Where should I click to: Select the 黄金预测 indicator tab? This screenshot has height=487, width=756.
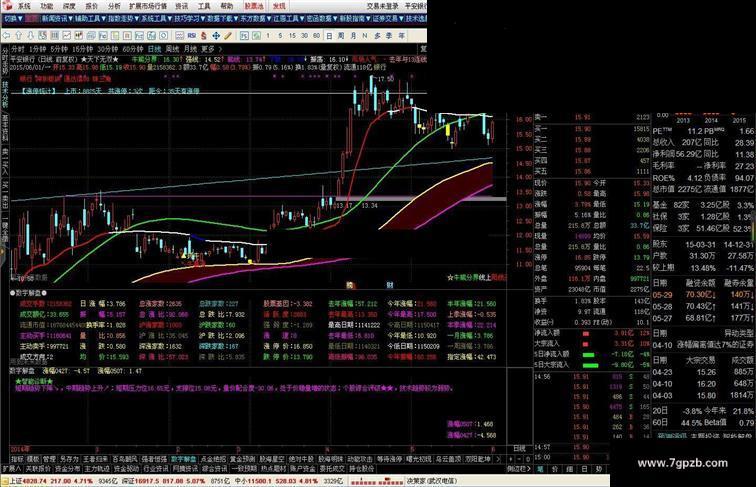click(243, 459)
